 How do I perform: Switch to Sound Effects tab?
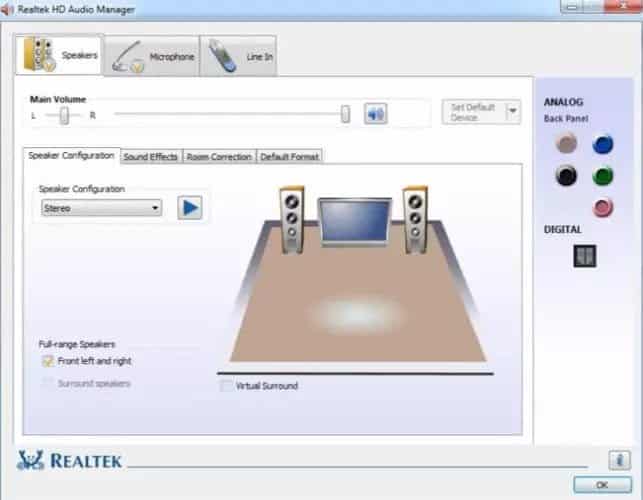[151, 157]
